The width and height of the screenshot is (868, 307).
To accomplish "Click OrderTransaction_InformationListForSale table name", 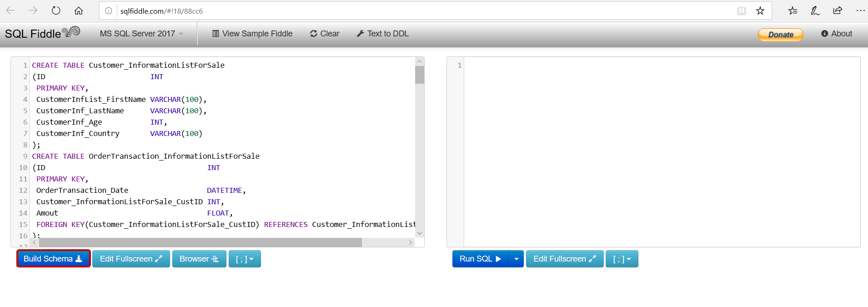I will pyautogui.click(x=174, y=156).
